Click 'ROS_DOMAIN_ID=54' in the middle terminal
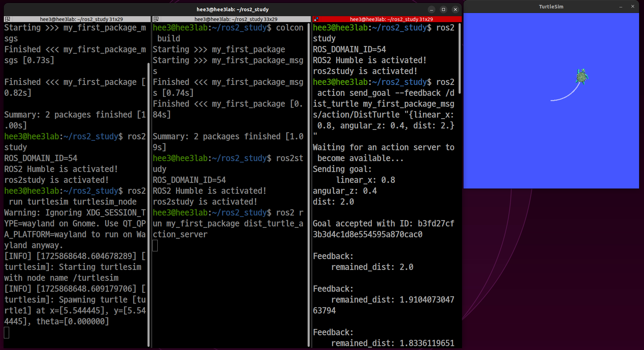 point(189,180)
